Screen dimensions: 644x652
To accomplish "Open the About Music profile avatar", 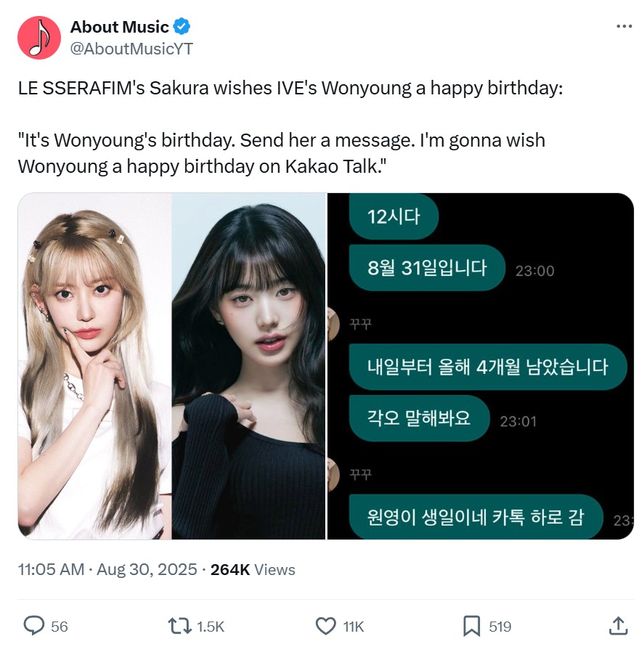I will point(39,38).
